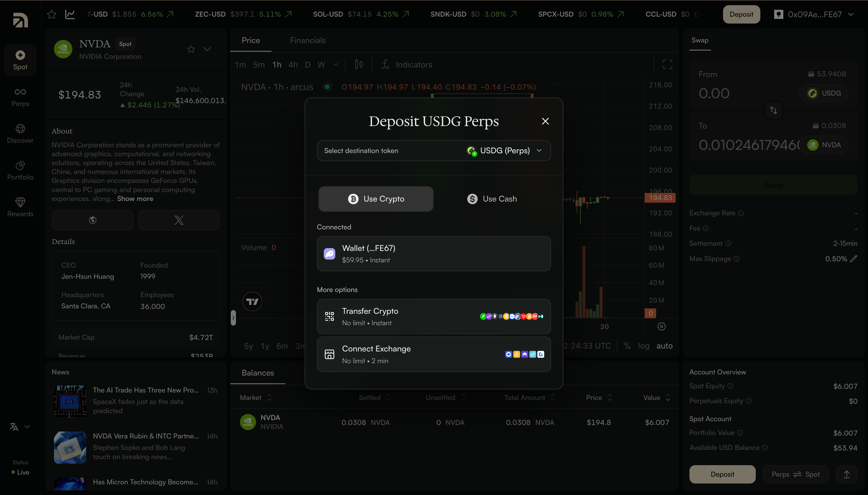
Task: Select the 6m chart range
Action: click(x=282, y=346)
